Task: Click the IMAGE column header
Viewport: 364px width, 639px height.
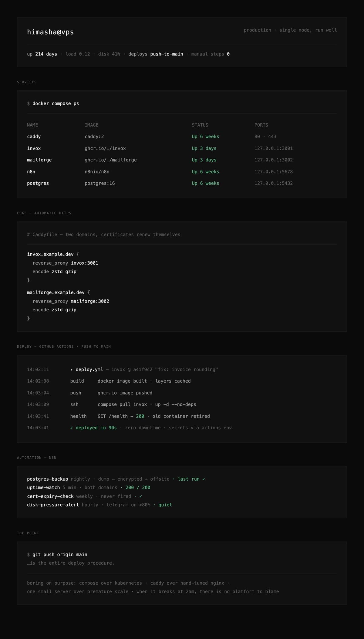Action: pos(92,125)
